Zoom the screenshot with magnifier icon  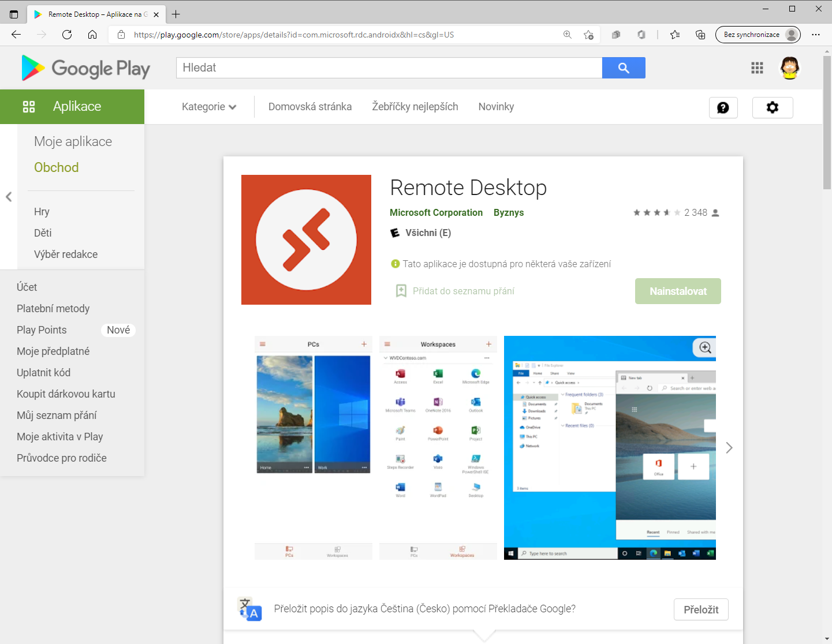coord(705,347)
